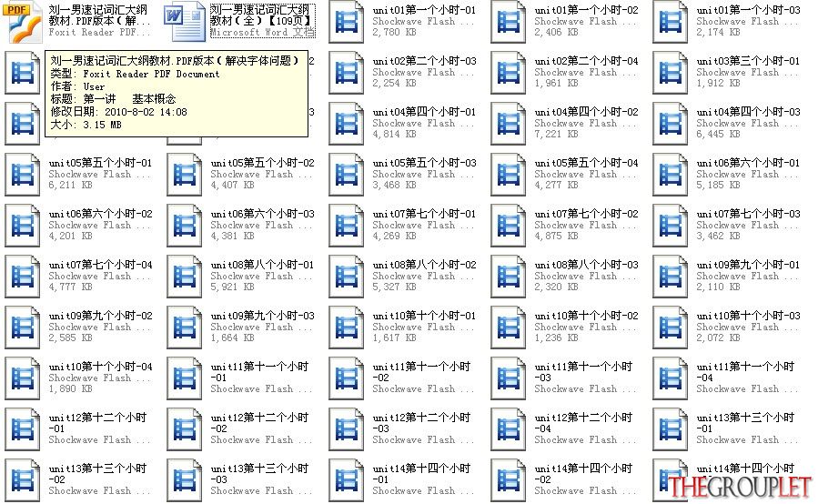The height and width of the screenshot is (504, 818).
Task: Click the unit08第八个小时-03 file icon
Action: pyautogui.click(x=508, y=277)
